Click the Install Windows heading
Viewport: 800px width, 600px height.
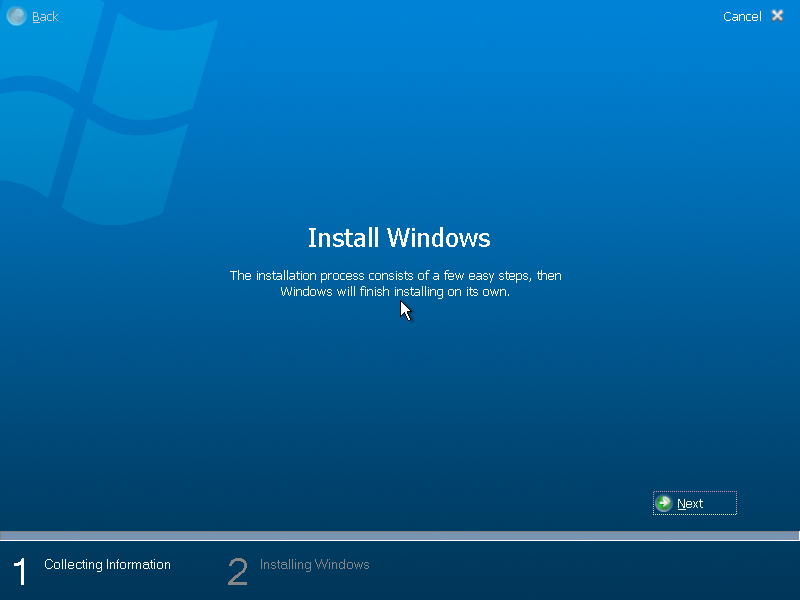click(x=399, y=238)
